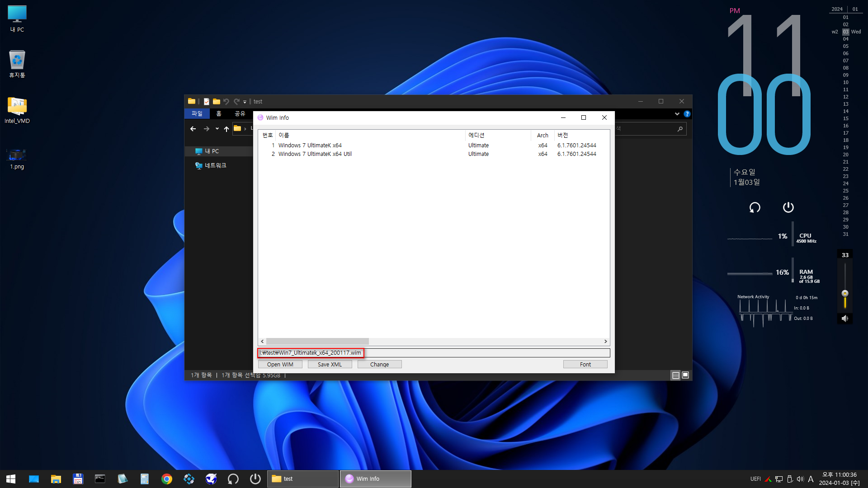868x488 pixels.
Task: Open the 홈 ribbon tab in Explorer
Action: 219,113
